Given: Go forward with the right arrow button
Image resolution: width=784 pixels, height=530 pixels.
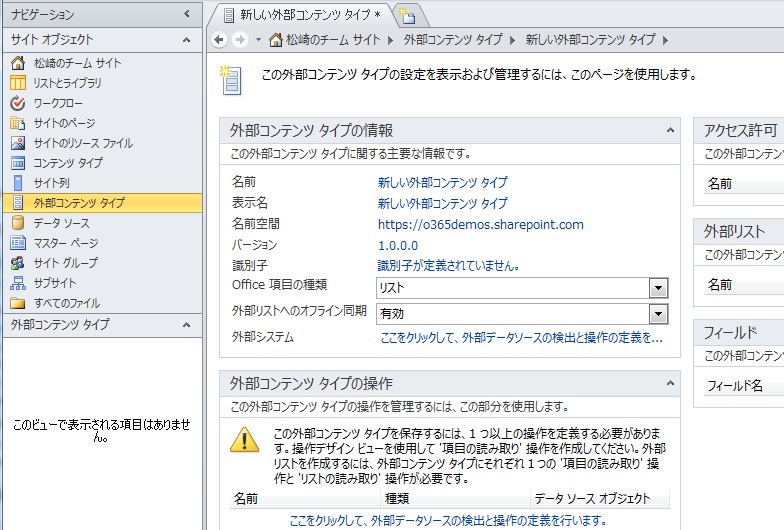Looking at the screenshot, I should coord(240,40).
